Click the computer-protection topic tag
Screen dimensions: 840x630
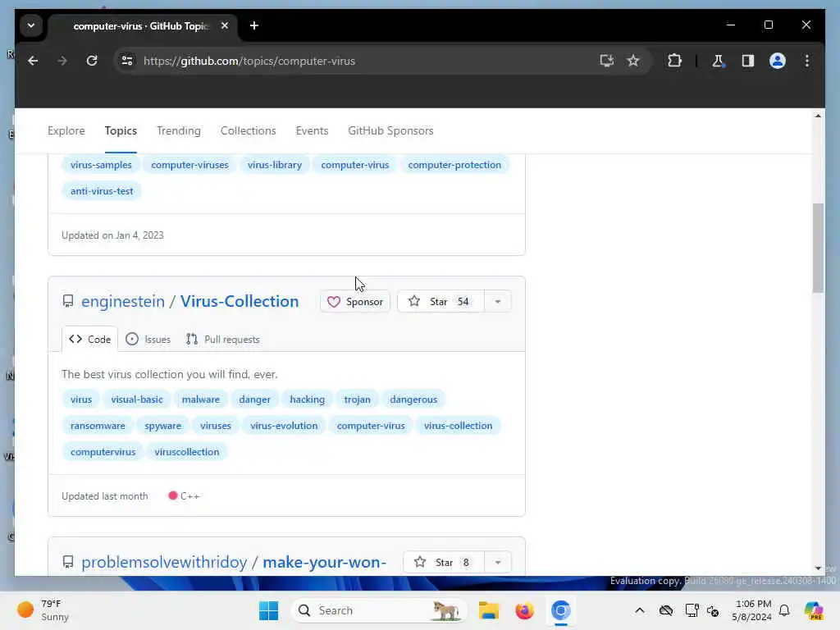(454, 165)
